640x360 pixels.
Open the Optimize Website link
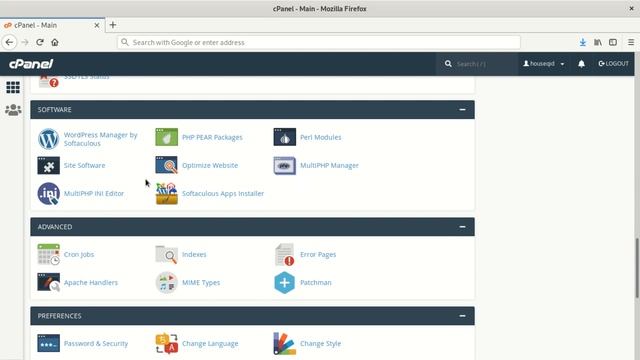210,165
